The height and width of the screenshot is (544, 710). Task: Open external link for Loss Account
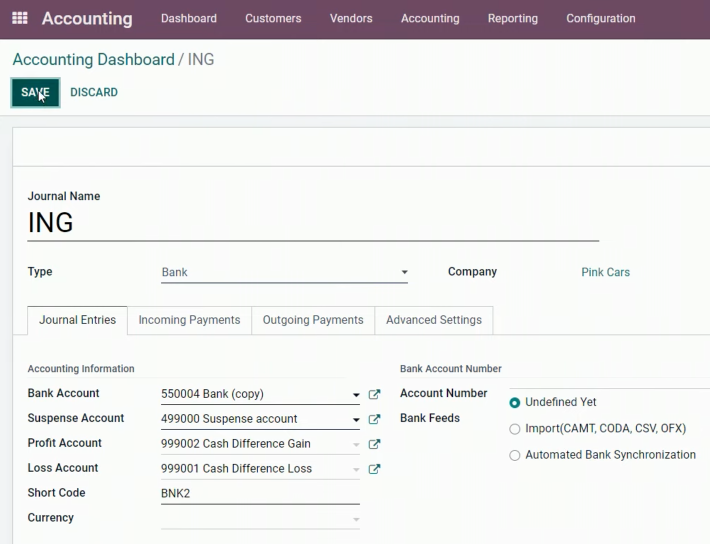point(374,469)
